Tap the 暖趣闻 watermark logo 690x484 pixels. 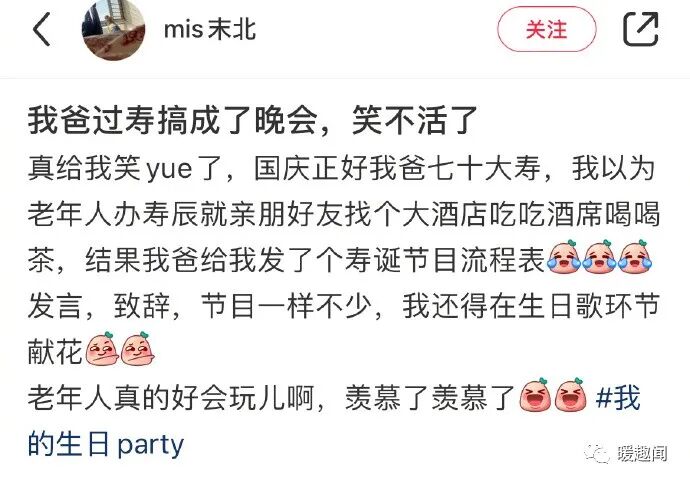point(598,452)
